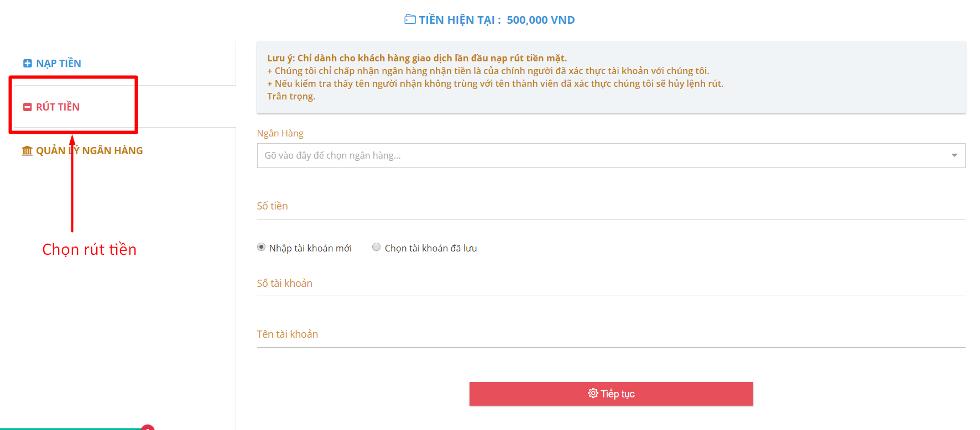980x430 pixels.
Task: Click the red Tiếp tục button
Action: click(x=611, y=394)
